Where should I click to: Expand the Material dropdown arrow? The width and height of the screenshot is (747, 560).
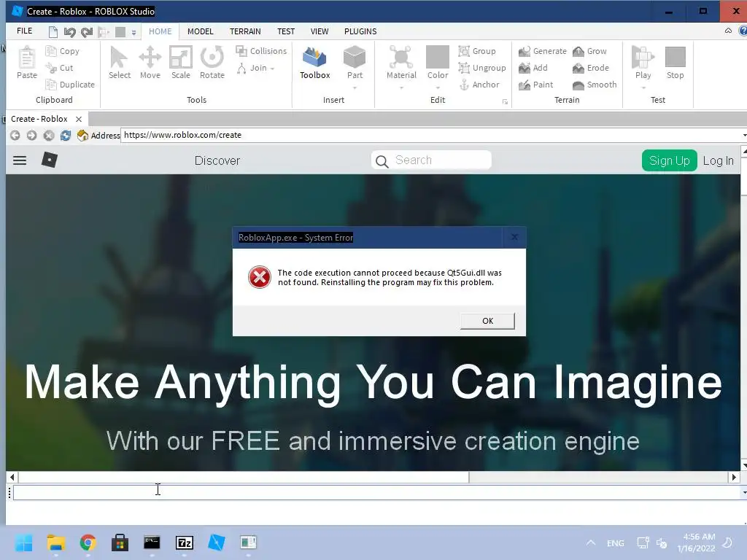[x=401, y=87]
